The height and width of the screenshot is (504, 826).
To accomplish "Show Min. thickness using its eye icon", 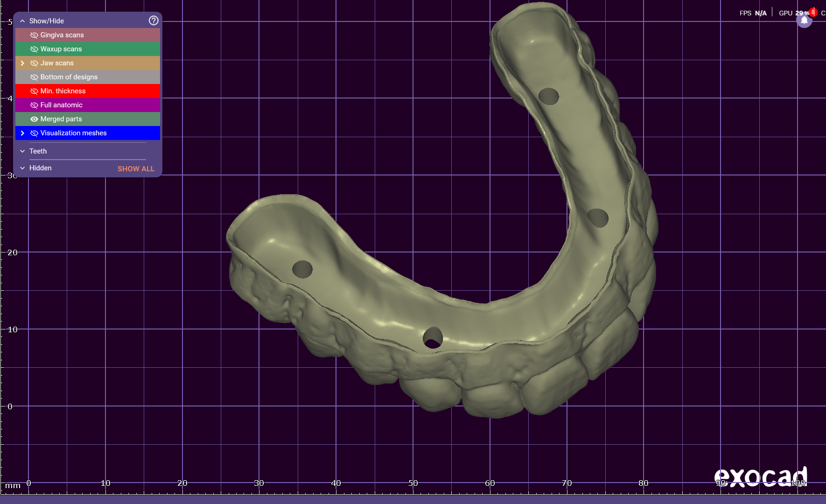I will click(34, 91).
